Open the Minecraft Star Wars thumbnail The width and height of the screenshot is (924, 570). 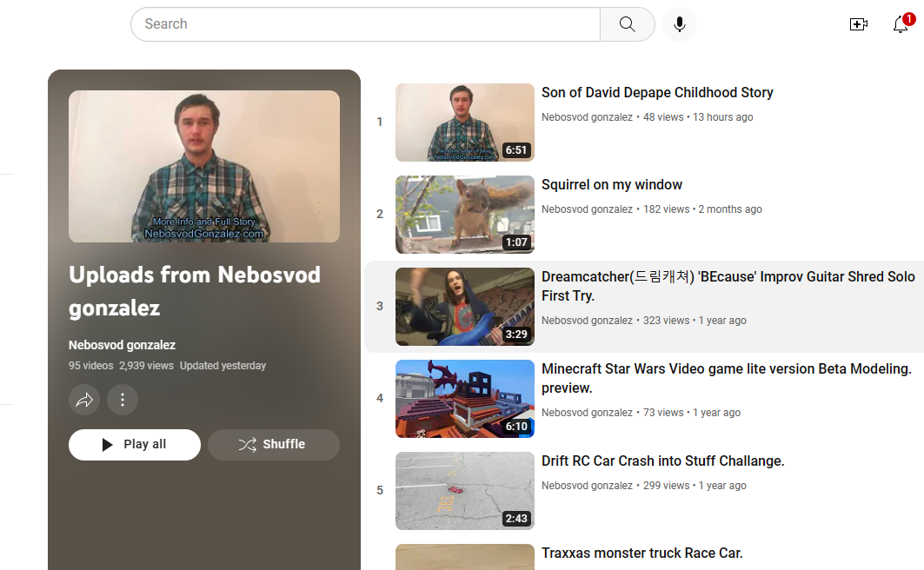(x=465, y=399)
